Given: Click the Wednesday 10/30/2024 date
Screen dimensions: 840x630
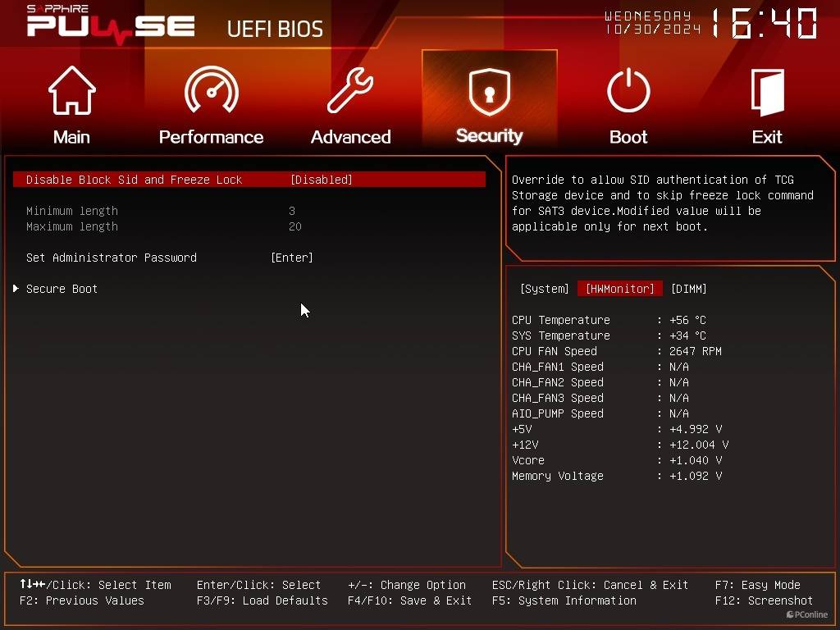Looking at the screenshot, I should pos(652,22).
